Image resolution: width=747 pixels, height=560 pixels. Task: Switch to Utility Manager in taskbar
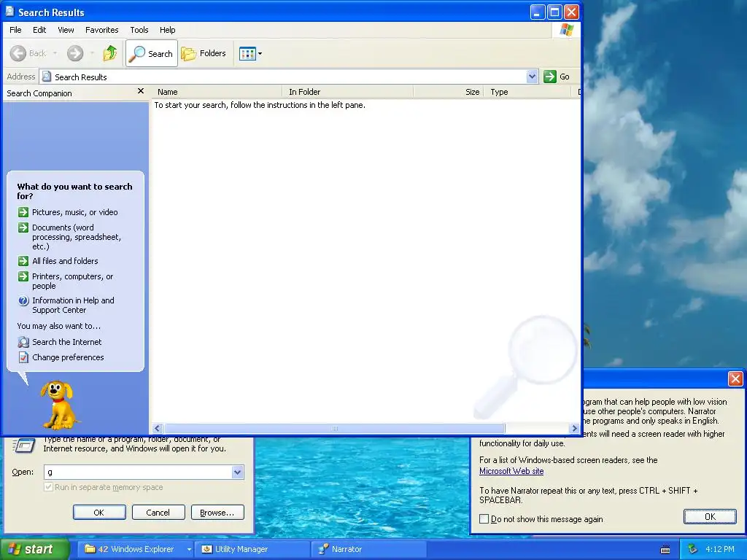[252, 549]
